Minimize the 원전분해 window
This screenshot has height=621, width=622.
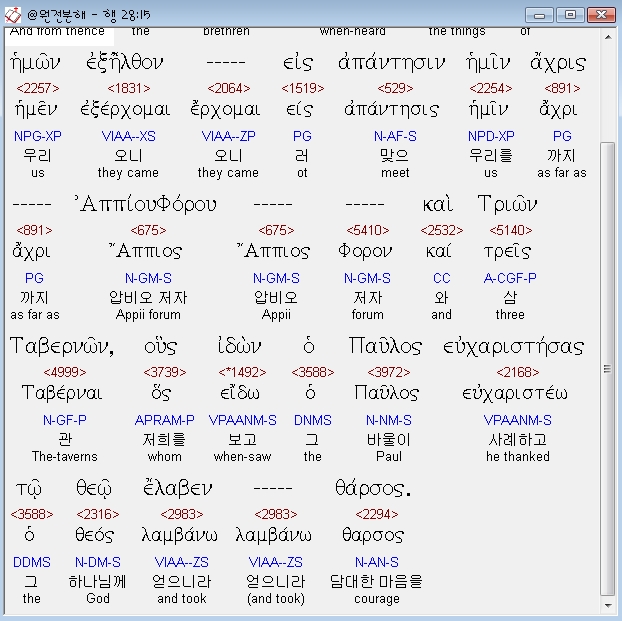click(x=539, y=15)
